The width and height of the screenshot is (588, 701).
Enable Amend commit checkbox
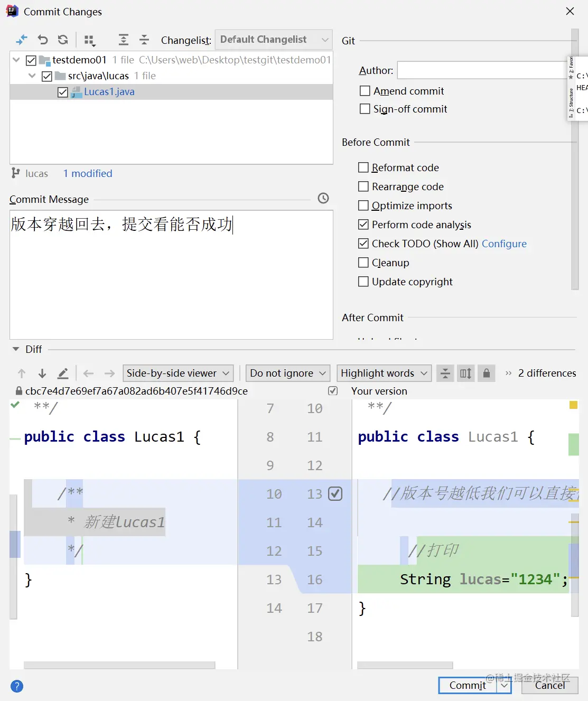tap(365, 91)
